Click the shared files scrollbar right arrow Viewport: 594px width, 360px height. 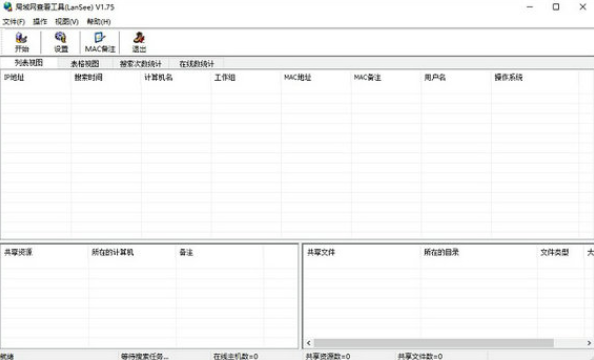pos(589,343)
